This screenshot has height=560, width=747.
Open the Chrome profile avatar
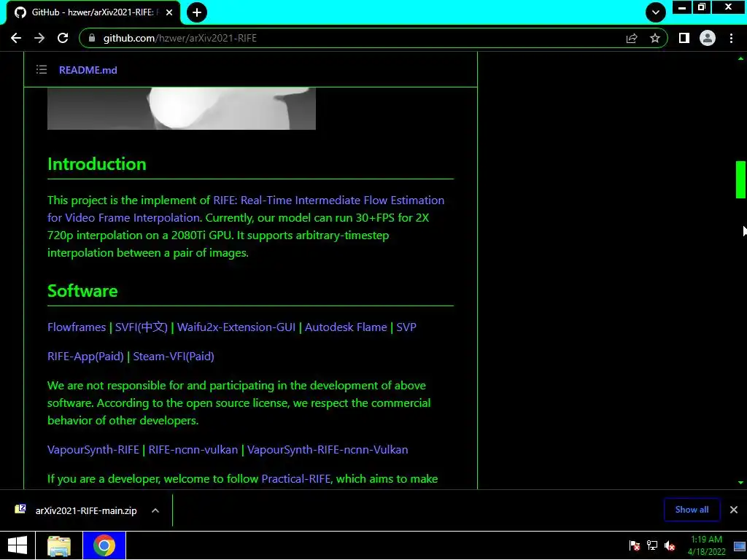pyautogui.click(x=708, y=38)
